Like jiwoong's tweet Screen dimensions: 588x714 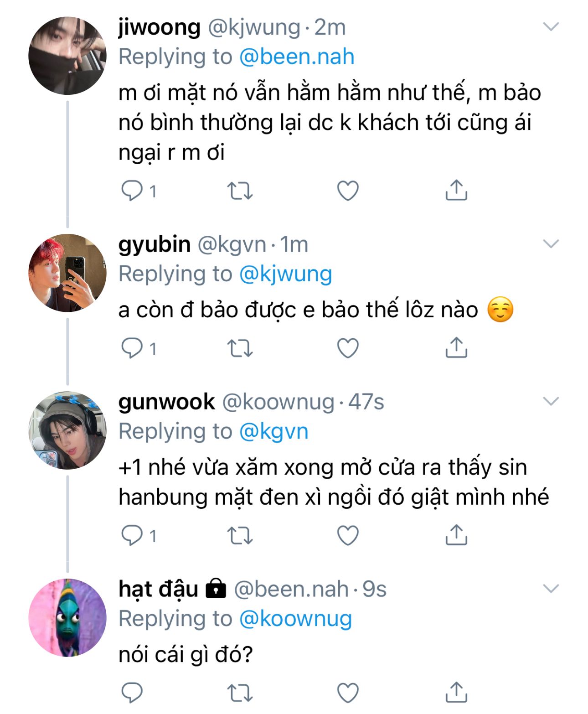click(x=348, y=191)
